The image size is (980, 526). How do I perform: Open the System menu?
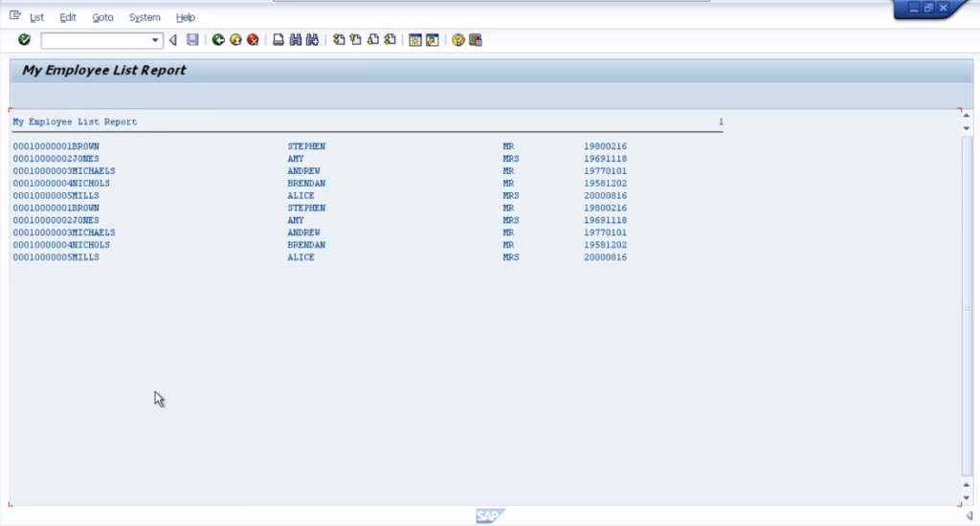pos(145,17)
